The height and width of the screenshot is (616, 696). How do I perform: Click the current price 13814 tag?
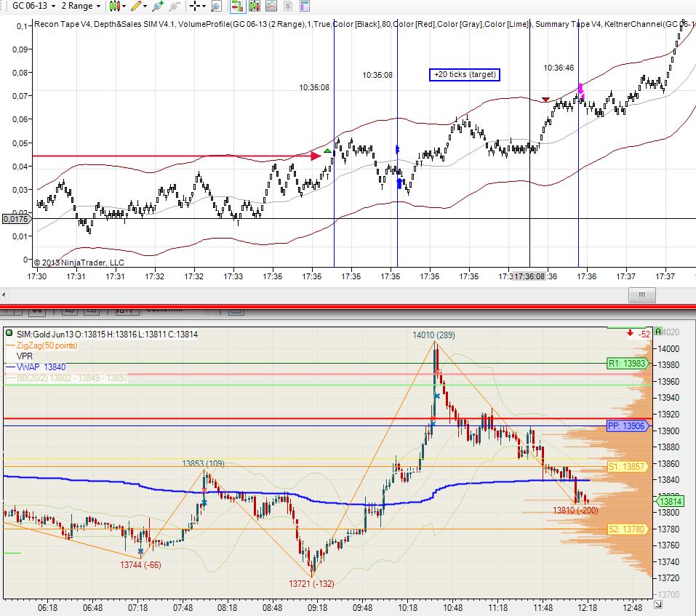(x=671, y=502)
